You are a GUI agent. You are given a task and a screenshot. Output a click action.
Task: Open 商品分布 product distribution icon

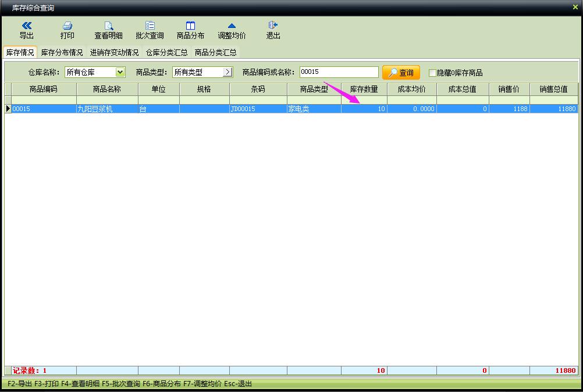click(x=190, y=25)
